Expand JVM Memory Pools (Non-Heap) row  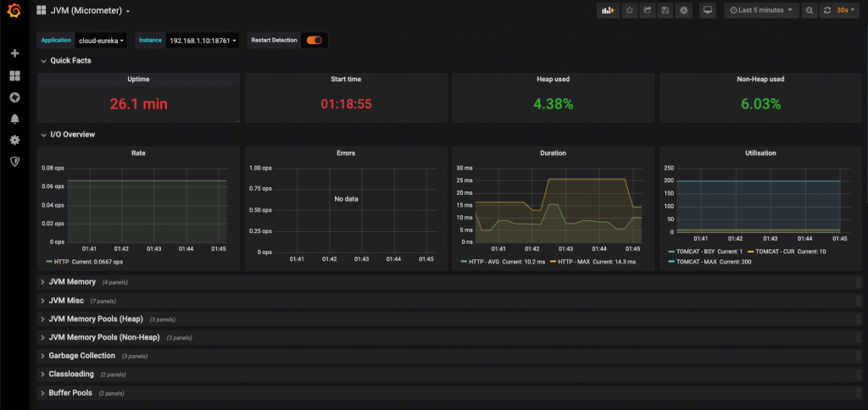click(x=100, y=337)
